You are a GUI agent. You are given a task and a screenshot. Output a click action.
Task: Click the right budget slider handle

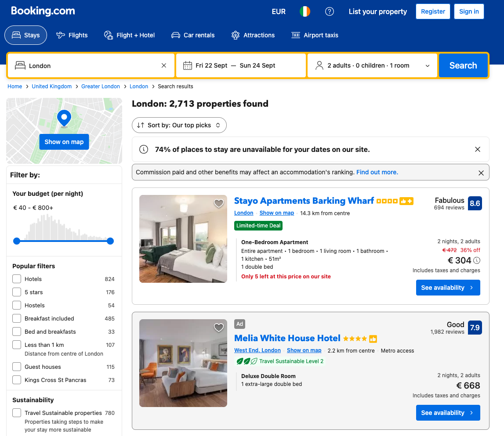pos(110,241)
